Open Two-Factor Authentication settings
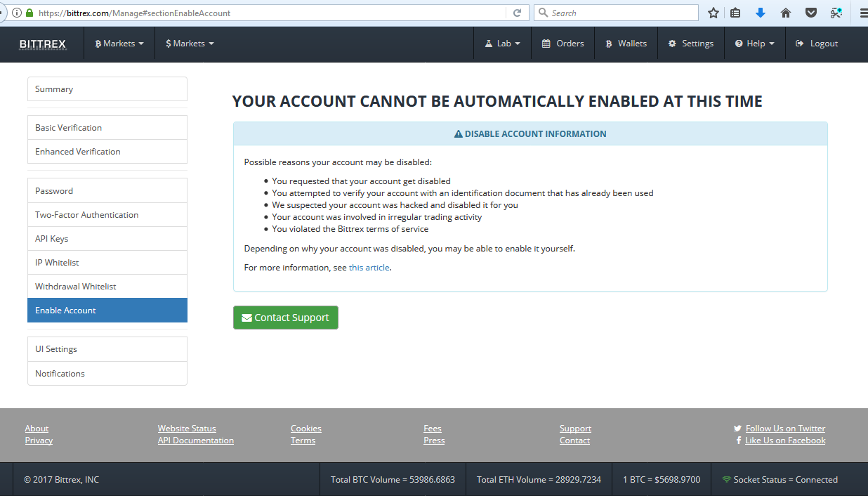868x496 pixels. point(107,215)
